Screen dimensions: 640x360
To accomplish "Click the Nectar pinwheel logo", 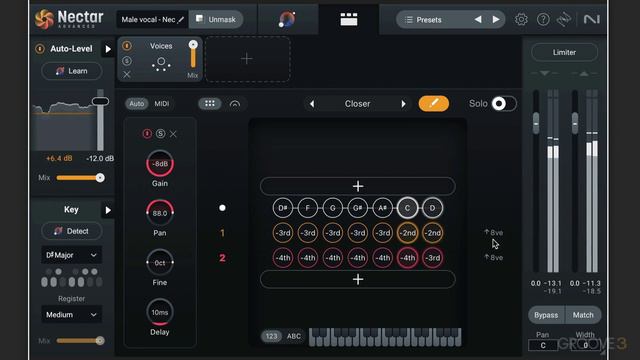I will pyautogui.click(x=44, y=19).
